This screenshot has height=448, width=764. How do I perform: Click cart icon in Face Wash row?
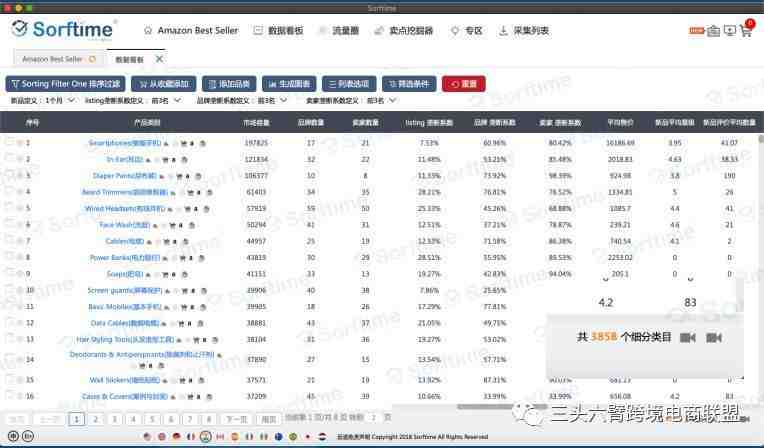(x=172, y=225)
